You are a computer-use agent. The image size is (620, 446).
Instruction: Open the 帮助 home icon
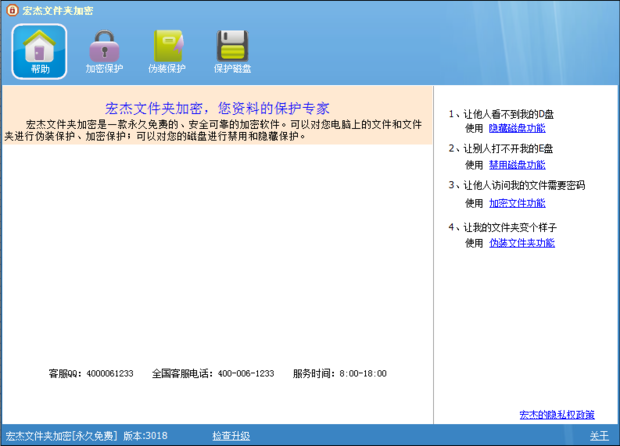point(39,52)
